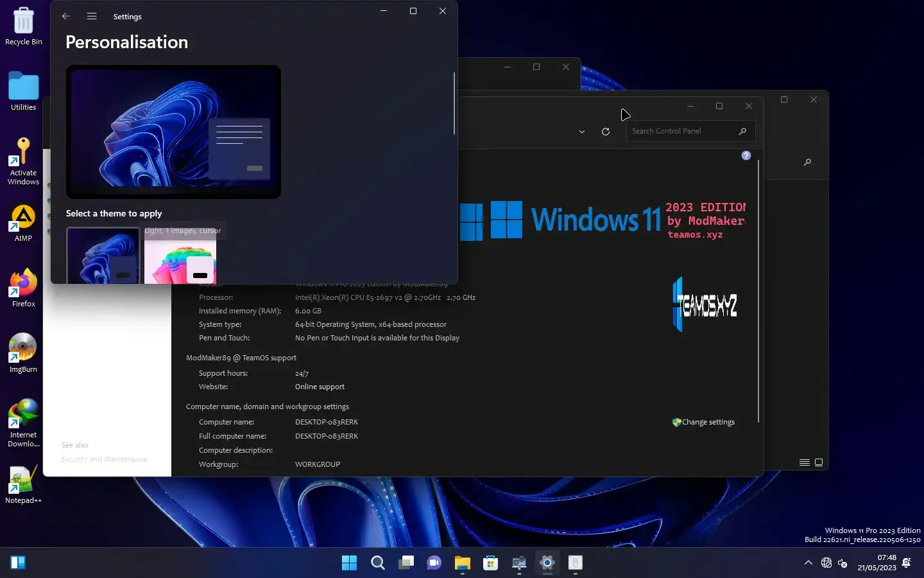Select the Firefox desktop shortcut

pyautogui.click(x=24, y=288)
